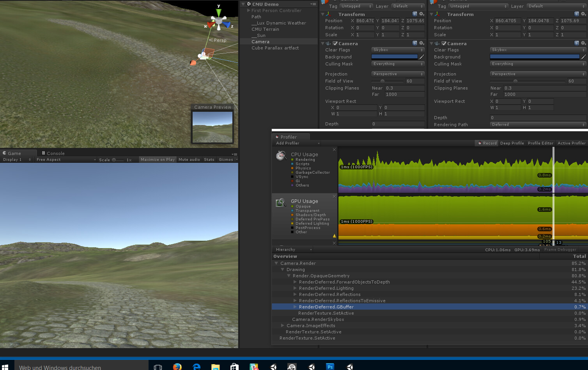This screenshot has height=370, width=588.
Task: Click the Maximize on Play button
Action: (157, 159)
